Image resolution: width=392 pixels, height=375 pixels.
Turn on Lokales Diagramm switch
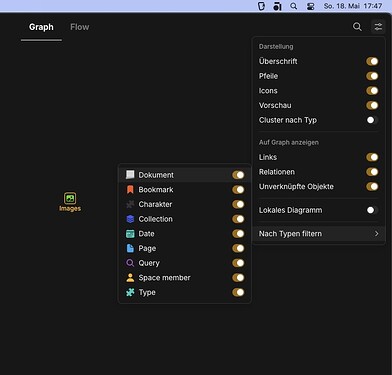[372, 210]
